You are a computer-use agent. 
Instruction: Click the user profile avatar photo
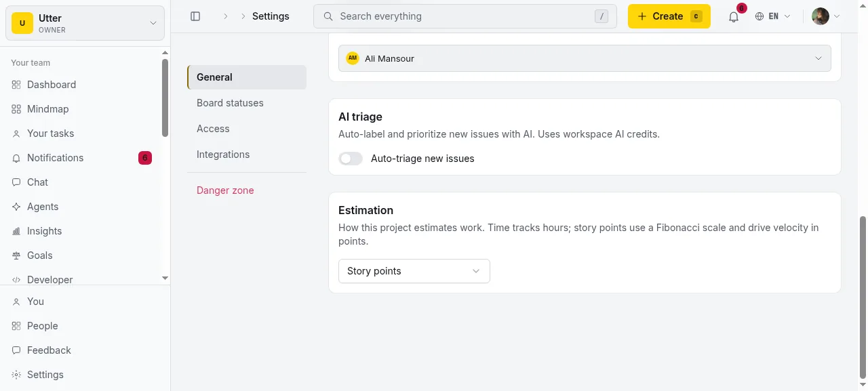(821, 16)
